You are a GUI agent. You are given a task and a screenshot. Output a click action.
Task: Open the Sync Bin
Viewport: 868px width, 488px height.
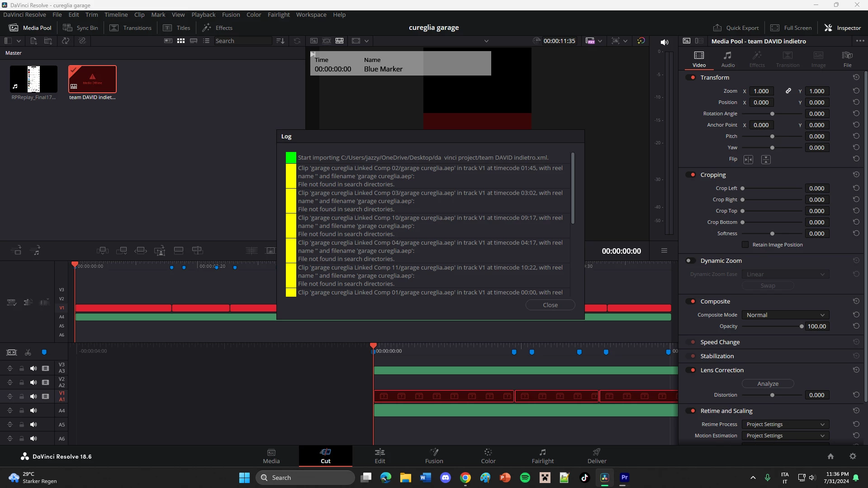point(81,28)
